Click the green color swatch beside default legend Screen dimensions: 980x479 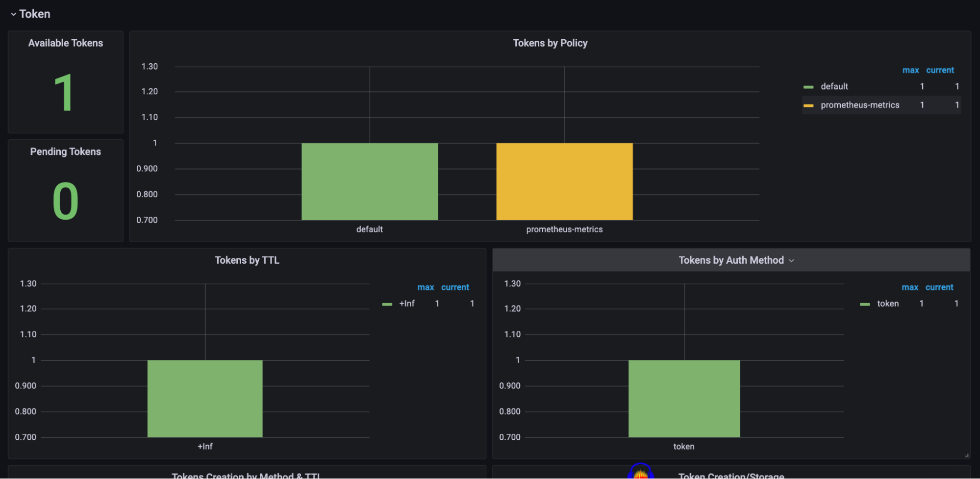click(808, 87)
